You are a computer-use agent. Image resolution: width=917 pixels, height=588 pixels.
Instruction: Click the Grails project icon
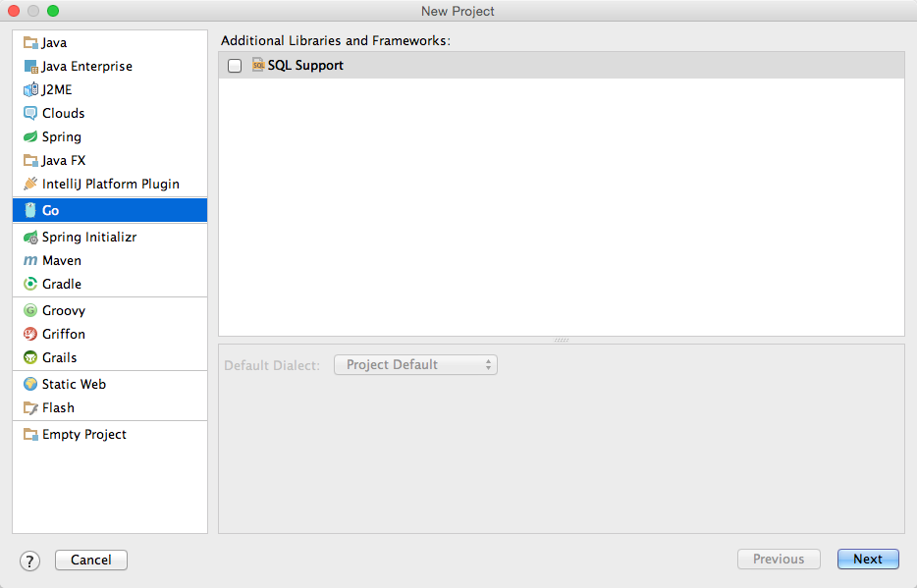click(x=31, y=357)
